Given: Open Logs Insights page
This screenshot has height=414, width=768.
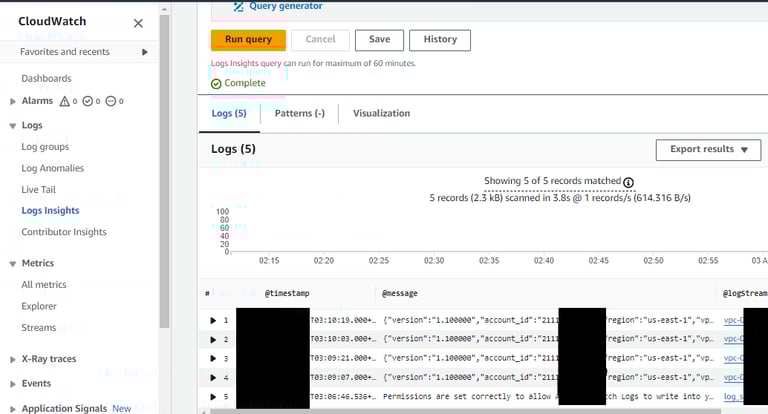Looking at the screenshot, I should point(50,211).
